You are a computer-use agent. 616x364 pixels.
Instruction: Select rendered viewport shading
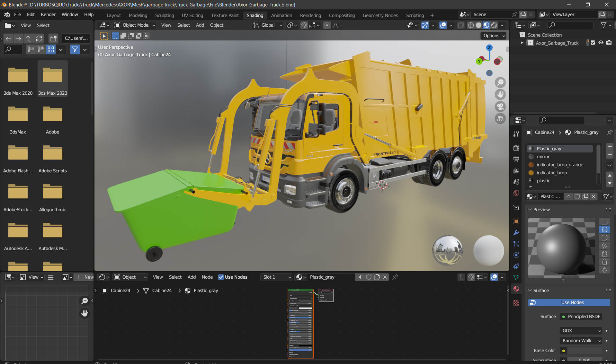point(494,25)
